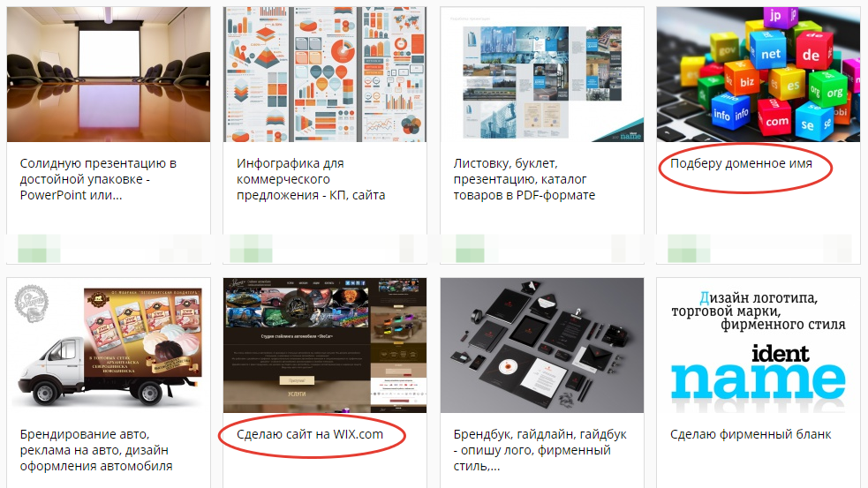Open 'Подберу доменное имя' listing
The image size is (868, 488).
[x=741, y=164]
